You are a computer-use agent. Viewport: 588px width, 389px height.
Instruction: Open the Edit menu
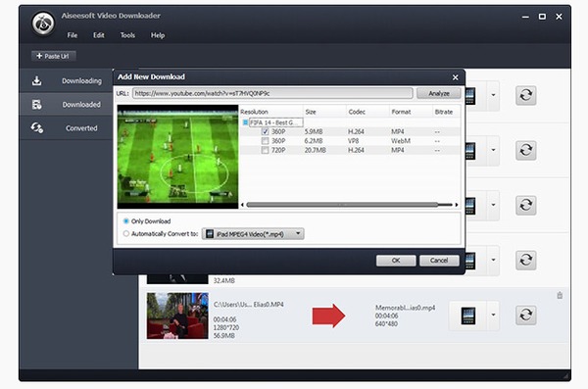pos(99,35)
